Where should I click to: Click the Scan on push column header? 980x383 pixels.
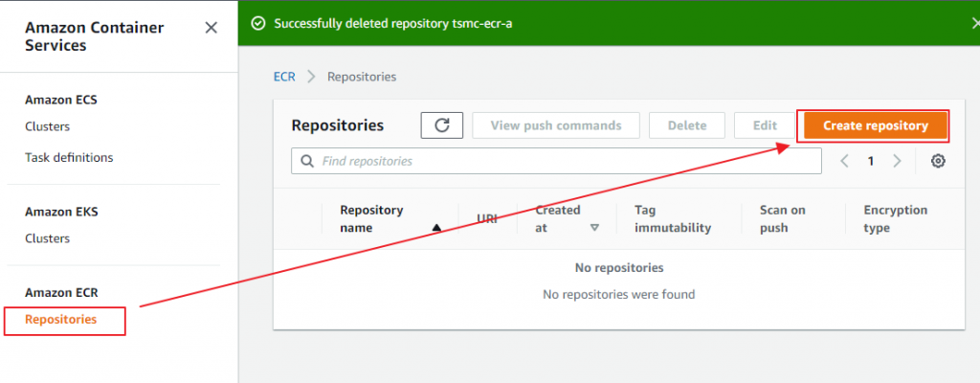[783, 219]
